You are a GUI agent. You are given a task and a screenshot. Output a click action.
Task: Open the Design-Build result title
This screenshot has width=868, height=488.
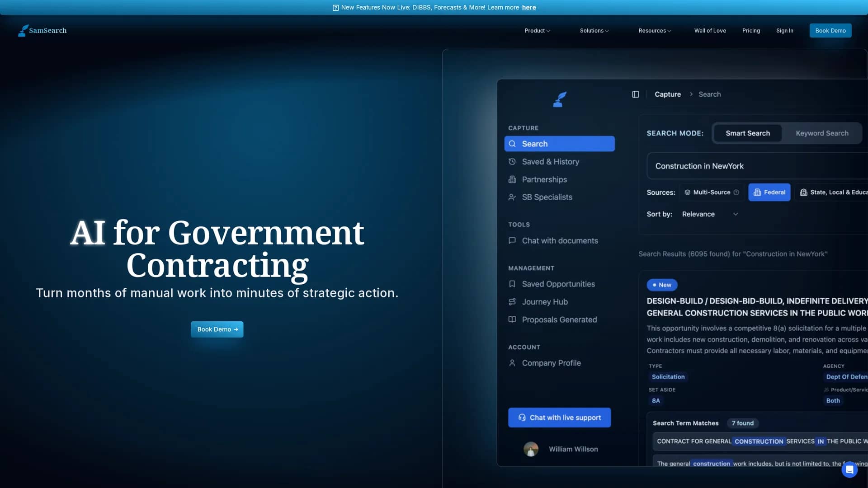coord(757,307)
